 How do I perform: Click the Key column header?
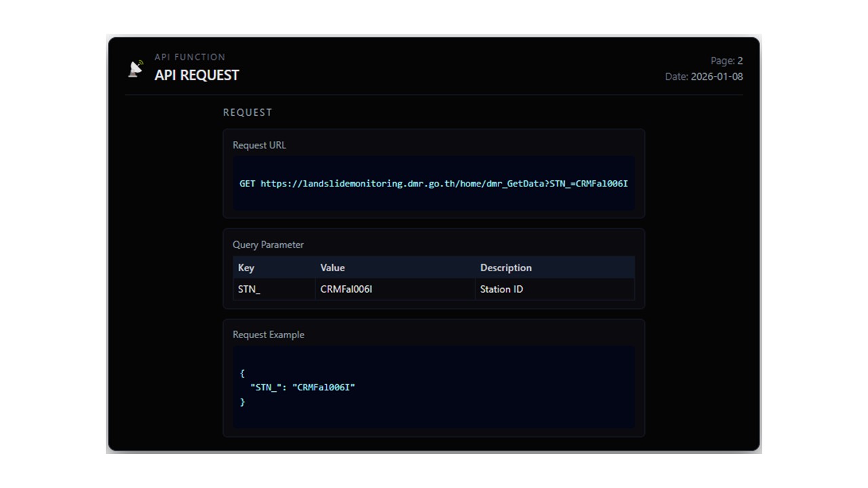(246, 268)
